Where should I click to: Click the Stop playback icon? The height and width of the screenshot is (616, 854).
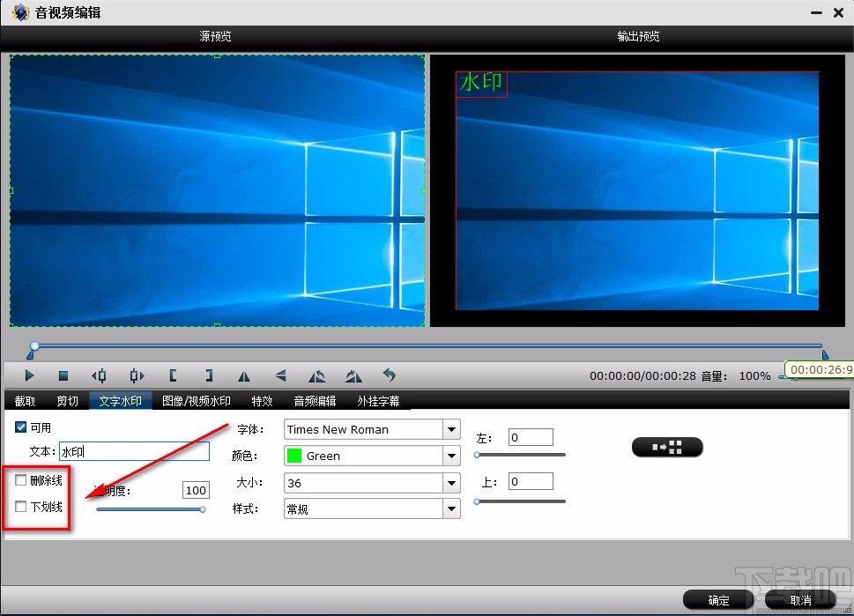tap(63, 375)
